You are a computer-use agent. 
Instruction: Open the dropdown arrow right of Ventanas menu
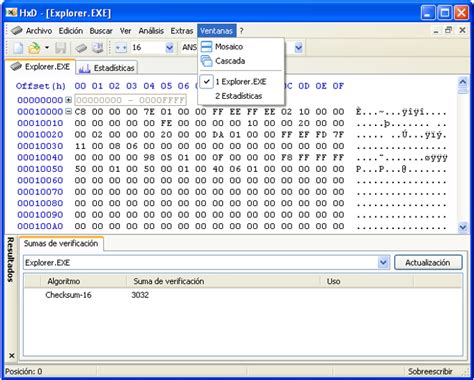click(x=299, y=48)
